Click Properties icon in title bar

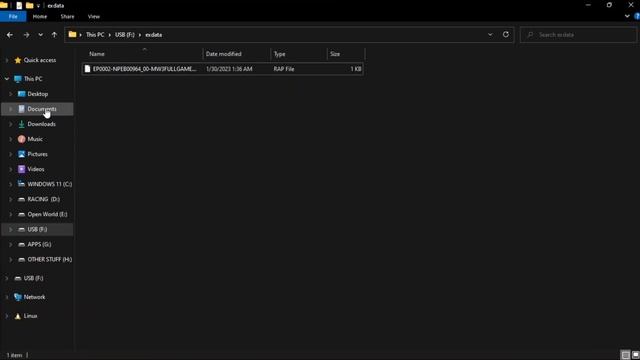(19, 6)
